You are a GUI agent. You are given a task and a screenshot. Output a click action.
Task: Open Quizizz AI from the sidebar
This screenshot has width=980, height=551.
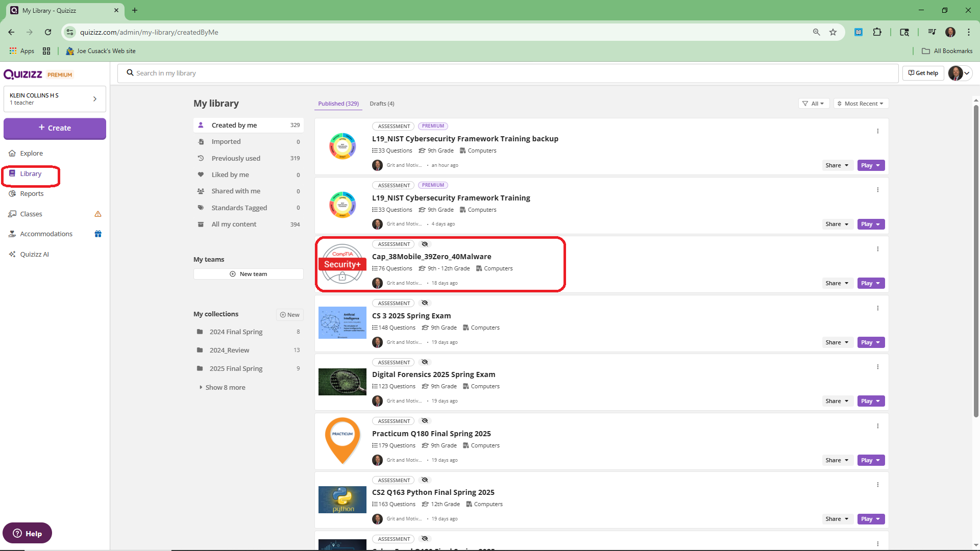click(x=34, y=254)
